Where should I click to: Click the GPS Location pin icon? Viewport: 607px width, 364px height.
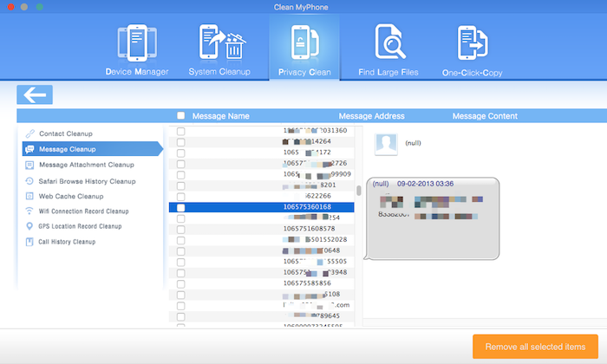pyautogui.click(x=29, y=226)
